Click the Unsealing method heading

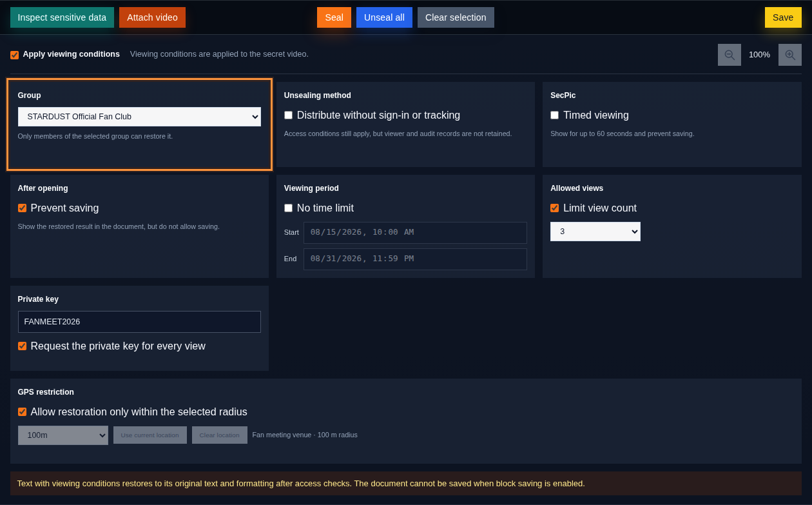tap(318, 95)
